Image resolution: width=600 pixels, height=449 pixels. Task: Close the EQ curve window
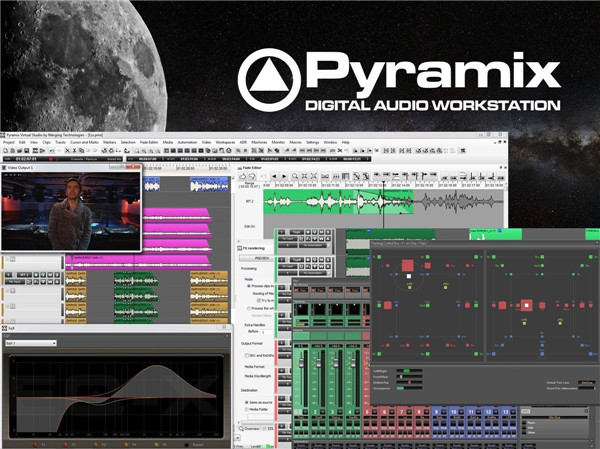[222, 329]
